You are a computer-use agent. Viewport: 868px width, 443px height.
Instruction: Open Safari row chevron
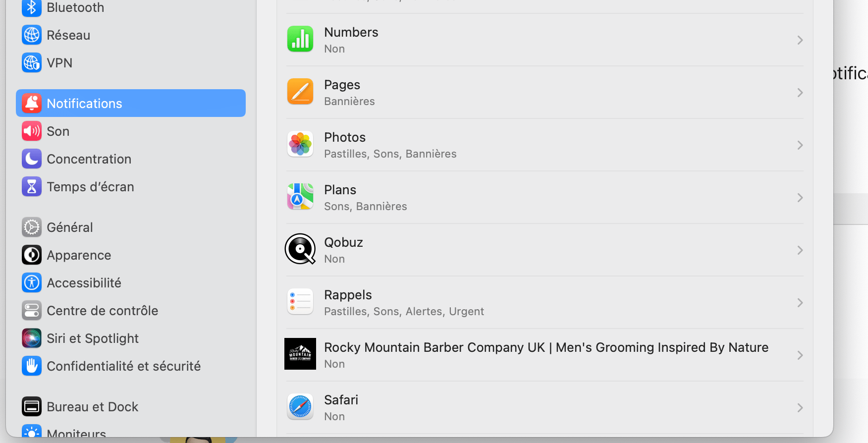point(800,408)
